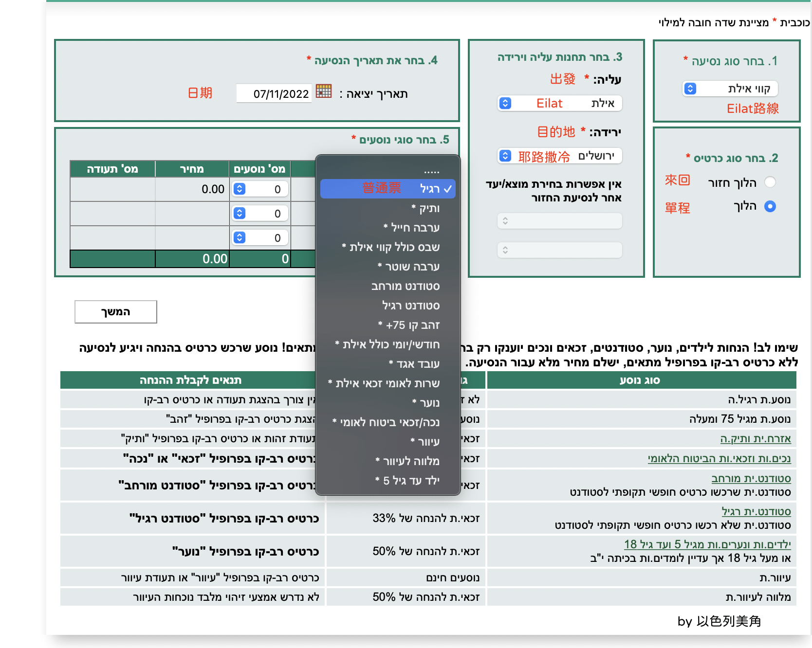
Task: Click the departure date input field
Action: [274, 93]
